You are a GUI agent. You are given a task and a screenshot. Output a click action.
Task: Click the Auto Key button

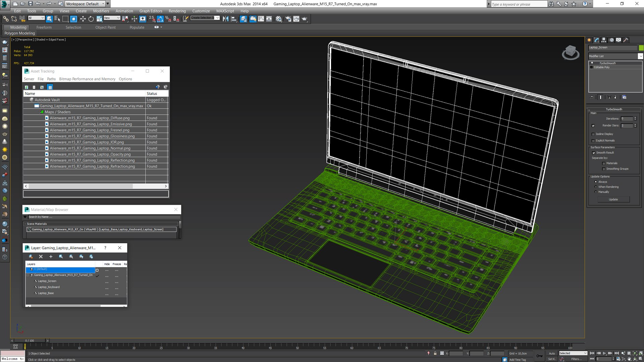click(552, 353)
